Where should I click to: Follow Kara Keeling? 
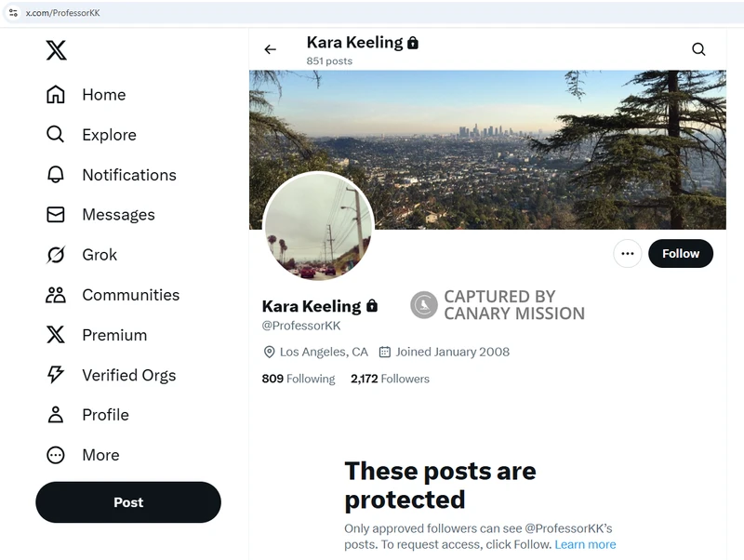681,253
